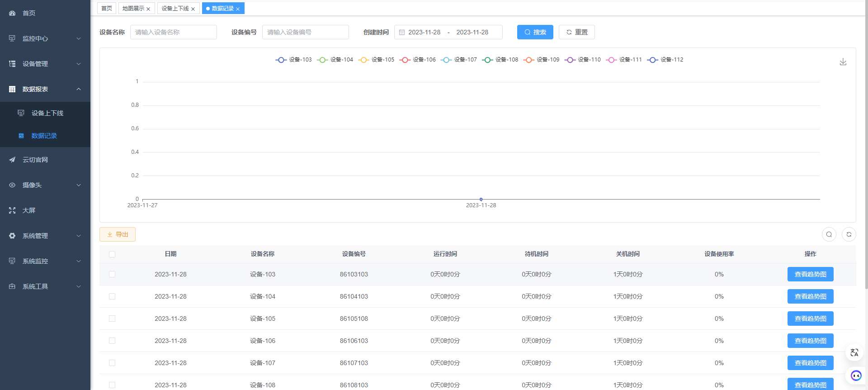This screenshot has width=868, height=390.
Task: Click the 摄像头 eye icon
Action: coord(12,185)
